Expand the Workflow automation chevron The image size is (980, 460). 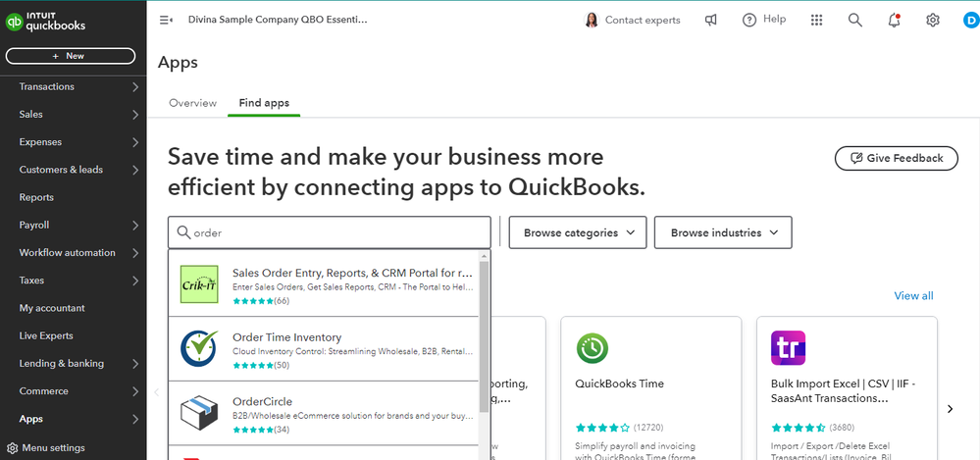click(135, 252)
